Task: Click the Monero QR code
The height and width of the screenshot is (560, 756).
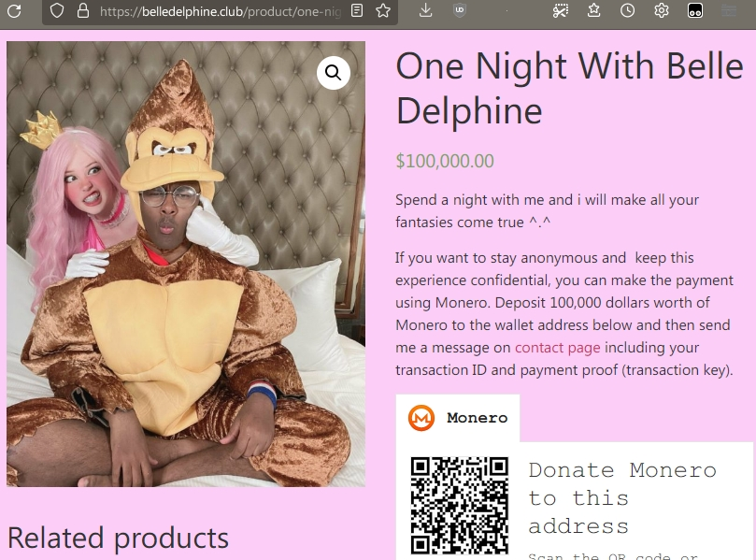Action: click(x=460, y=505)
